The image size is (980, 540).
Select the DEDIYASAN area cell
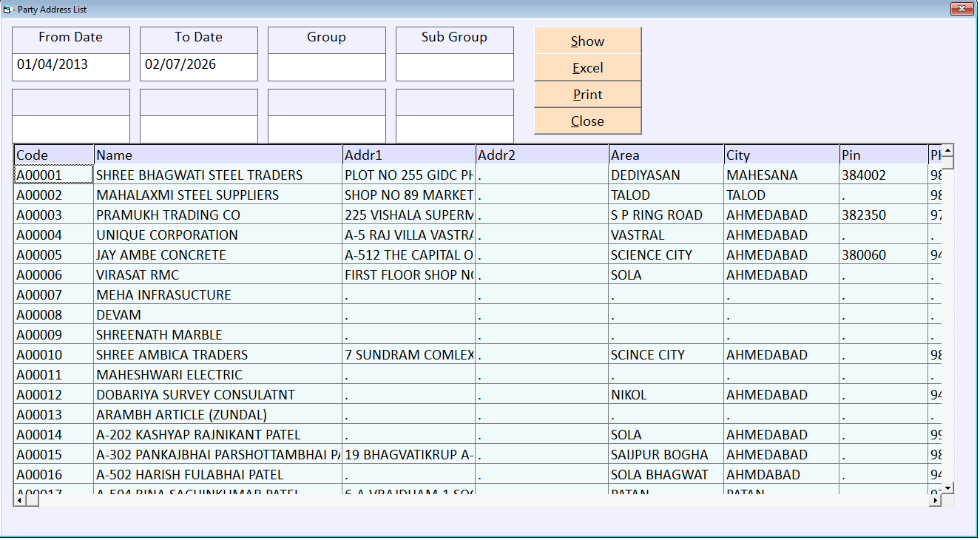[x=666, y=175]
